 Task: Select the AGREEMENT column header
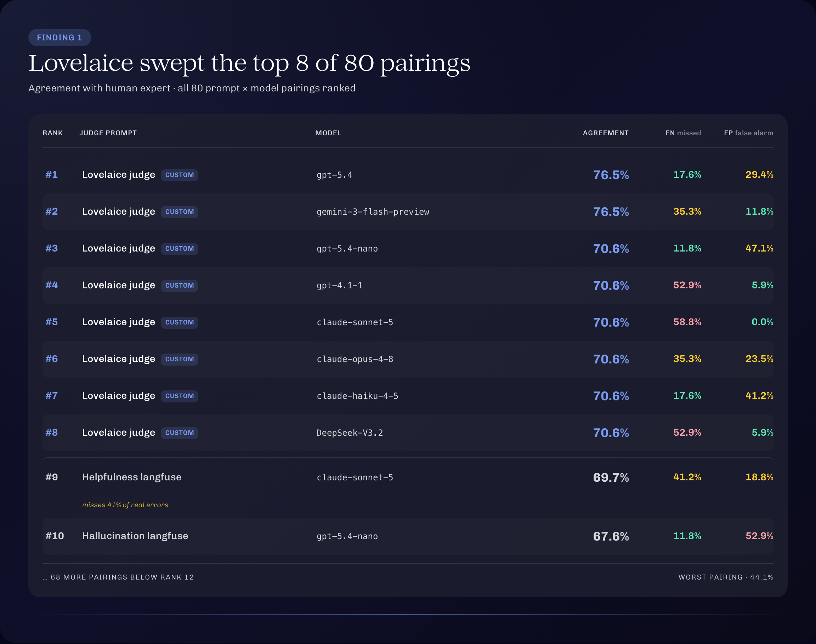tap(605, 133)
